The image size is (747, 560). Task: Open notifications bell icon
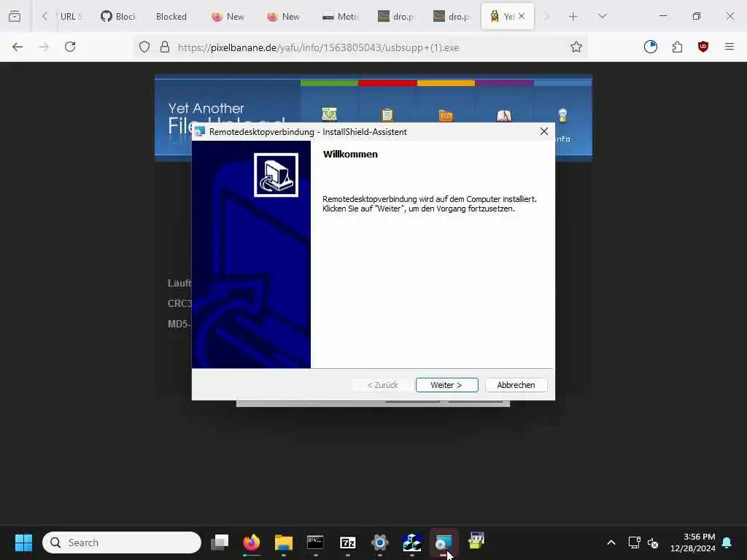coord(727,542)
